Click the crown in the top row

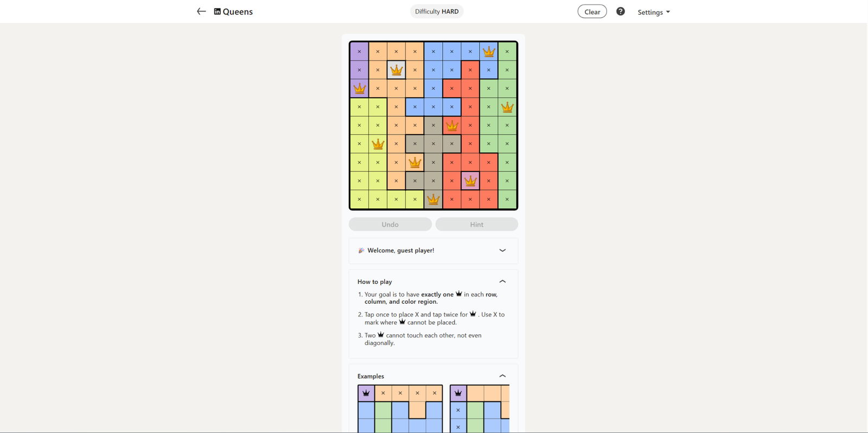tap(489, 52)
